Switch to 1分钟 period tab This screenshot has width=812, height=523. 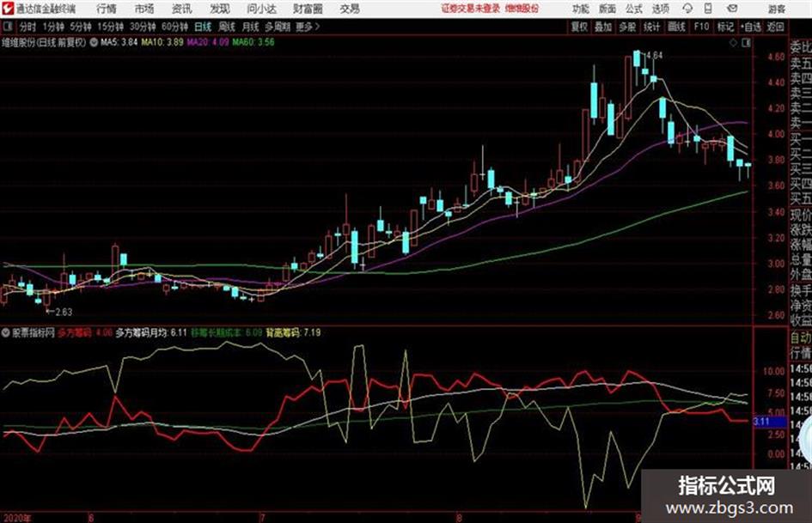(53, 27)
